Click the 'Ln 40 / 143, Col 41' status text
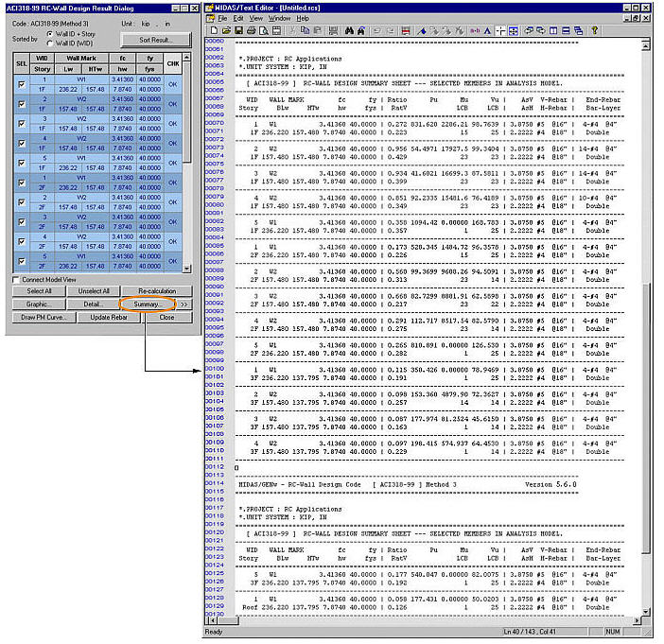The height and width of the screenshot is (644, 664). coord(530,632)
